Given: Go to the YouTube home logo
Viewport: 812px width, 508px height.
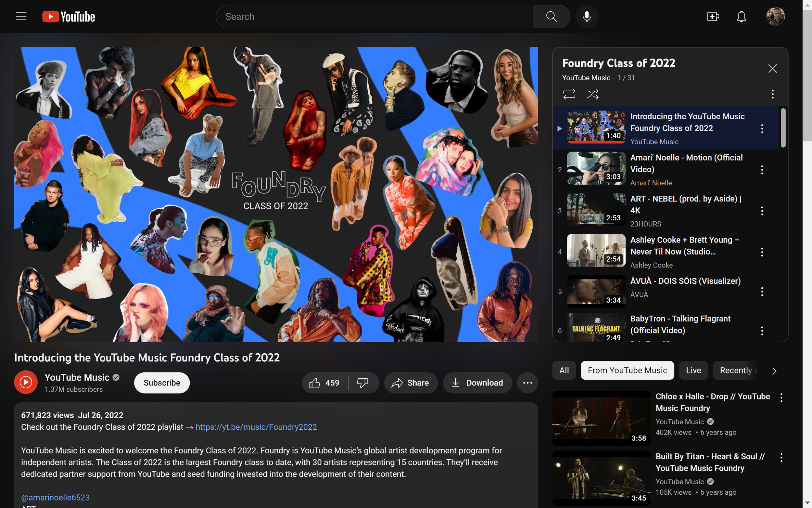Looking at the screenshot, I should tap(69, 17).
